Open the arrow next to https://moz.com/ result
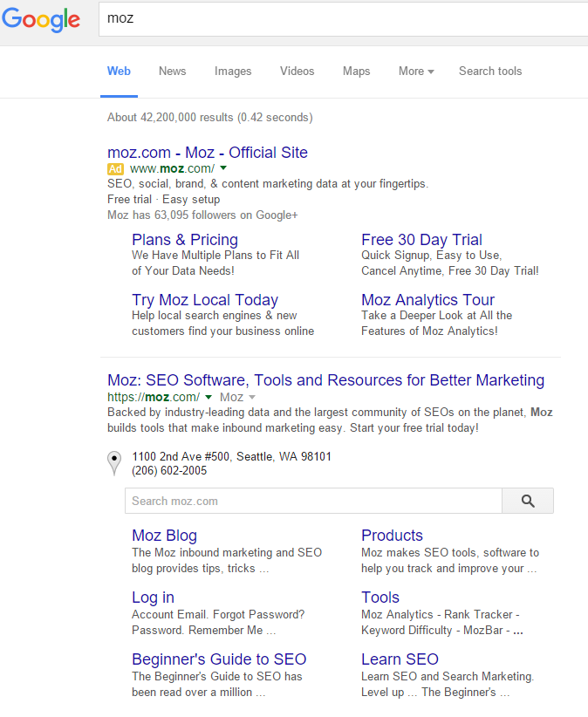 coord(209,397)
